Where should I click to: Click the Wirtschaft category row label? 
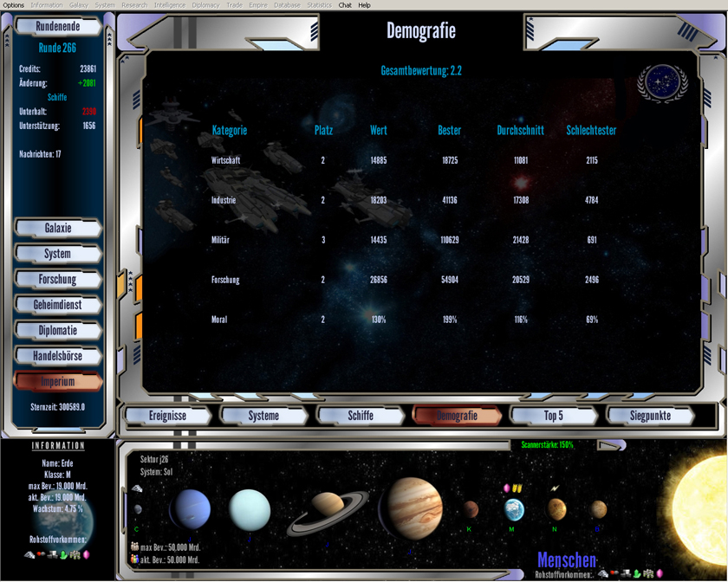click(x=225, y=160)
